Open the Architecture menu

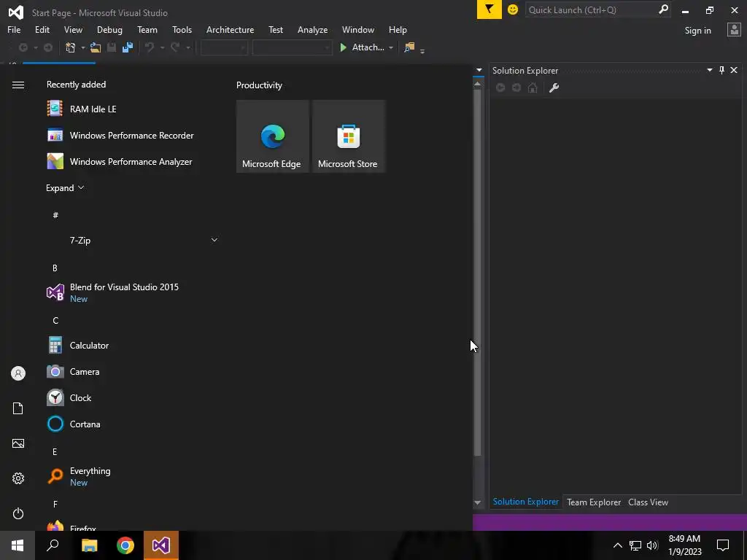(230, 29)
